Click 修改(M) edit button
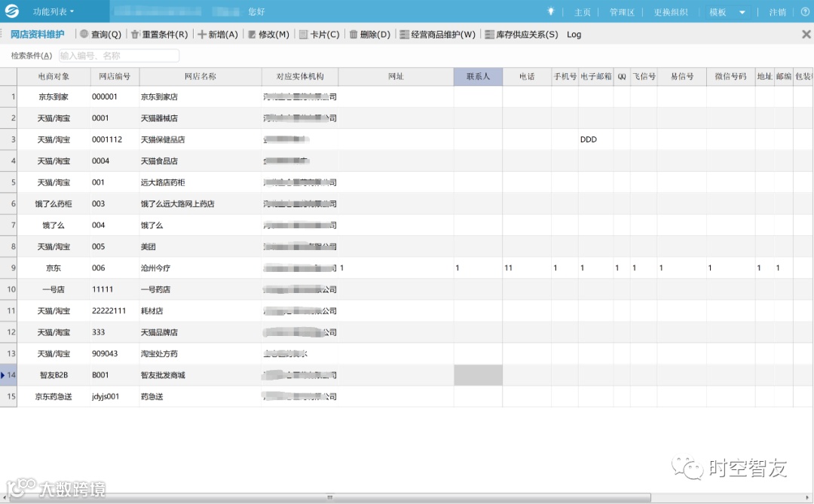The image size is (814, 504). point(268,34)
